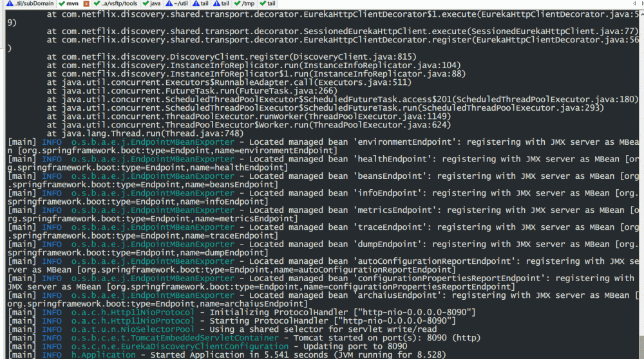The width and height of the screenshot is (644, 359).
Task: Open the ~/util session tab
Action: pos(177,3)
